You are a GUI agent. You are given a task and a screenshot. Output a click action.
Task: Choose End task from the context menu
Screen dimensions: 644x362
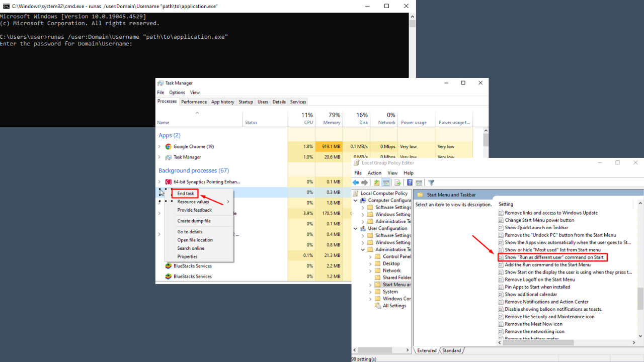(x=186, y=194)
